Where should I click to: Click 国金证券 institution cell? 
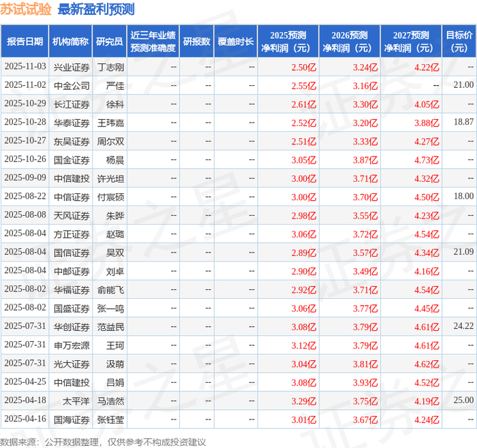(x=72, y=160)
